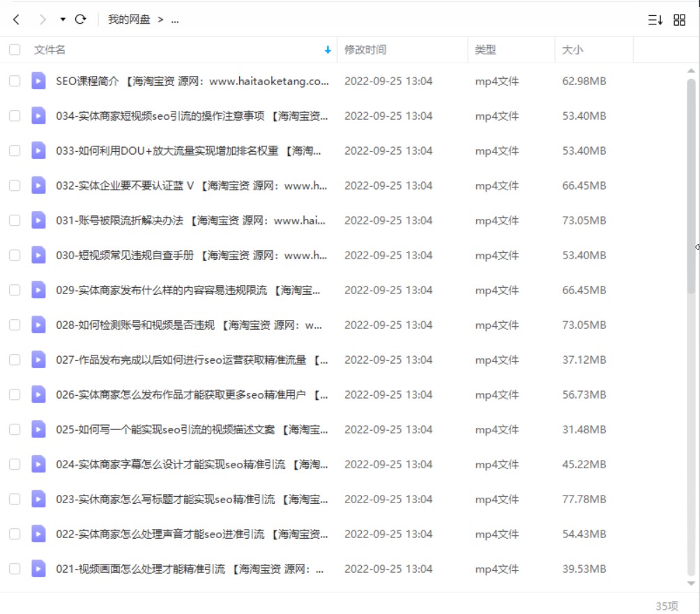Go forward with the right arrow
The width and height of the screenshot is (700, 614).
point(43,20)
